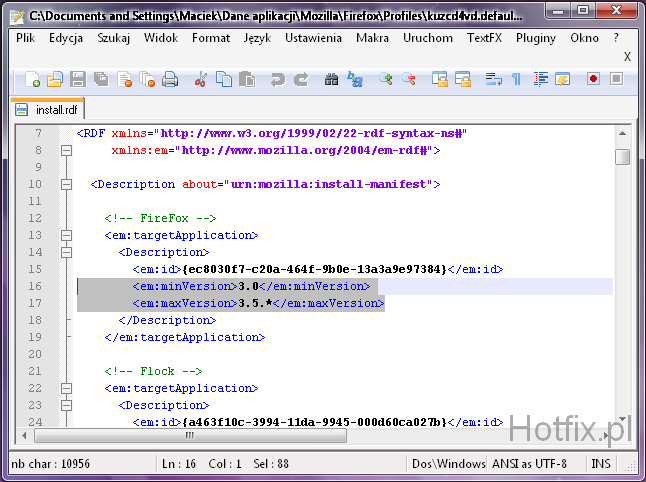This screenshot has width=646, height=482.
Task: Open the Język menu
Action: tap(257, 38)
